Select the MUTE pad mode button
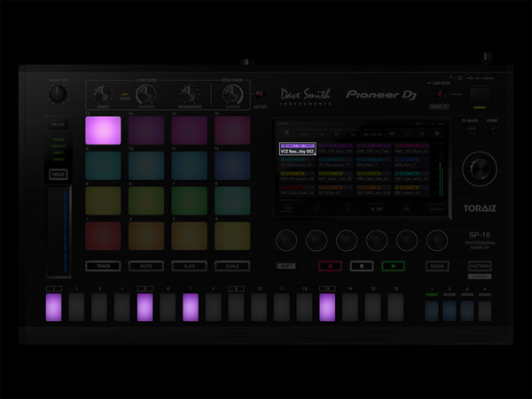 coord(146,266)
